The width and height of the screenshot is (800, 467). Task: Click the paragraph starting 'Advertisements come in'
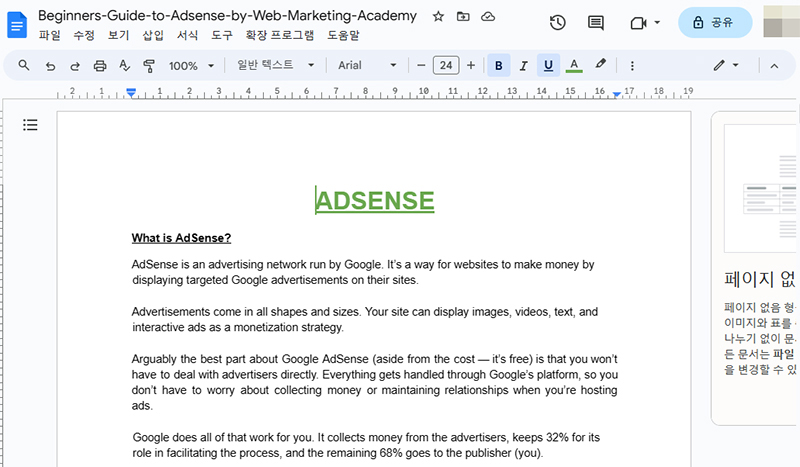(365, 319)
